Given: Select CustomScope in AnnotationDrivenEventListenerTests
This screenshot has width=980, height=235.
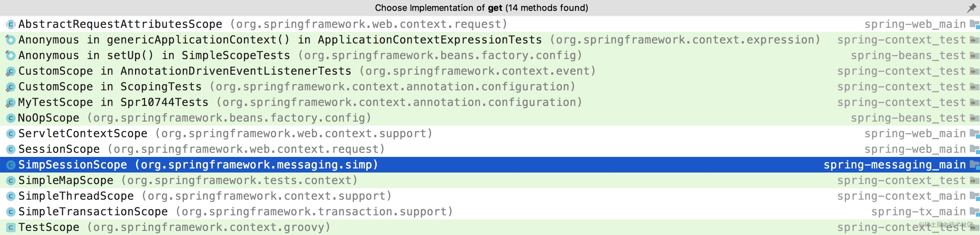Looking at the screenshot, I should [490, 71].
